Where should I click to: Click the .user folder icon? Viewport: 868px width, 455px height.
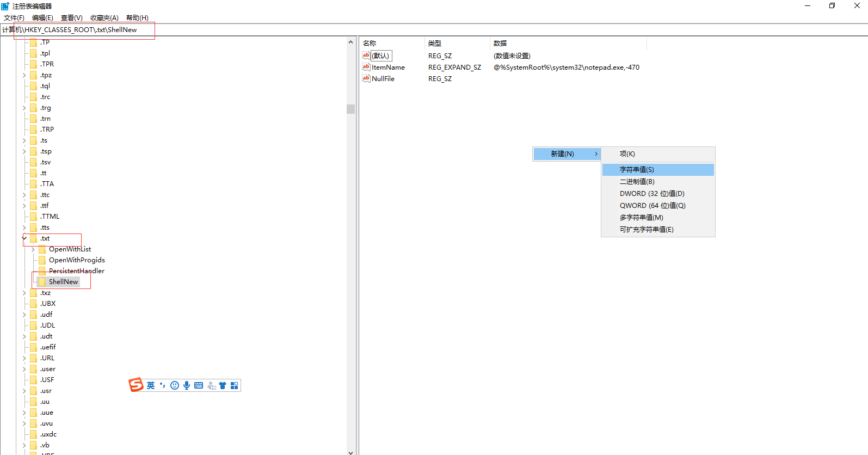tap(33, 368)
